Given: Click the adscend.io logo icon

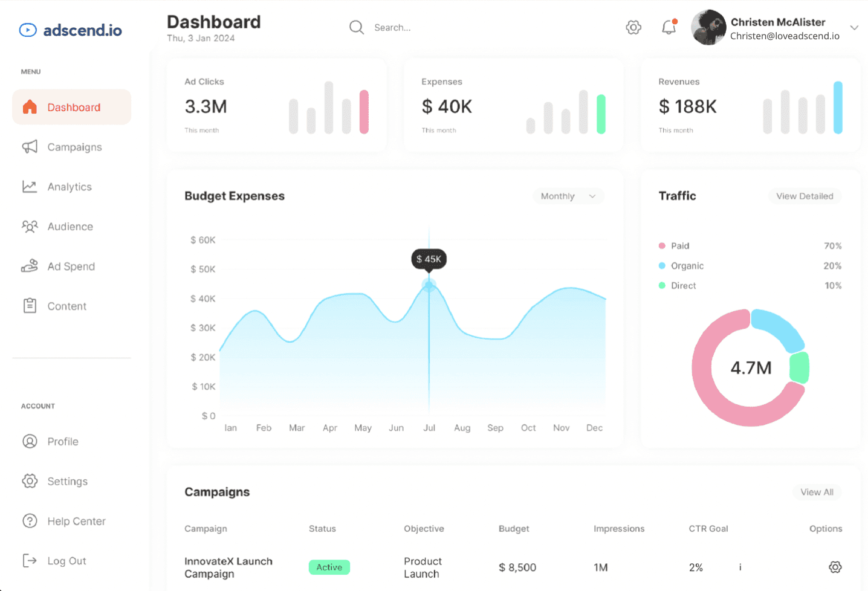Looking at the screenshot, I should pyautogui.click(x=28, y=30).
